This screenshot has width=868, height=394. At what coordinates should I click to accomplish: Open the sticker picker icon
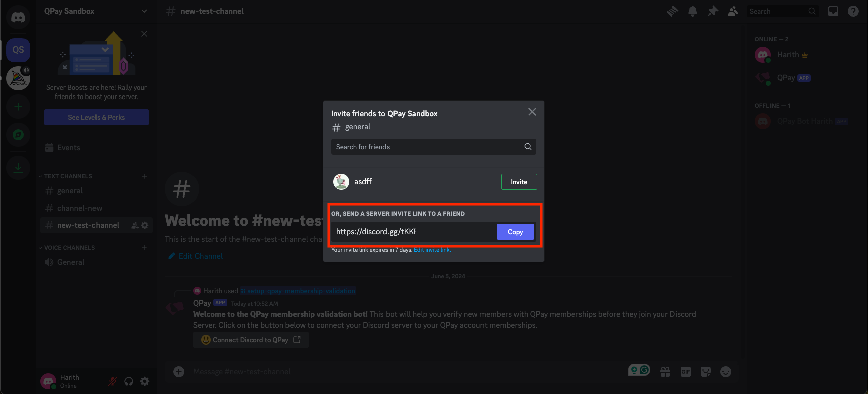(x=706, y=372)
